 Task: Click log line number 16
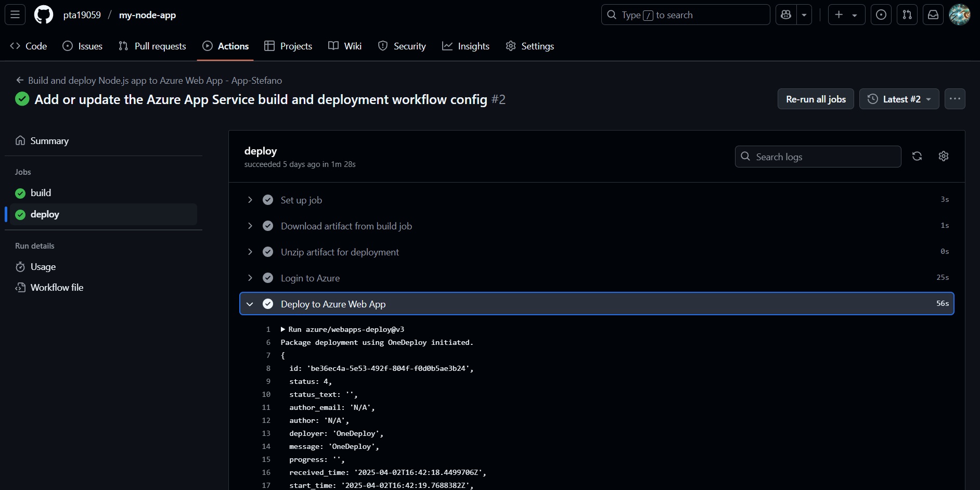(266, 472)
